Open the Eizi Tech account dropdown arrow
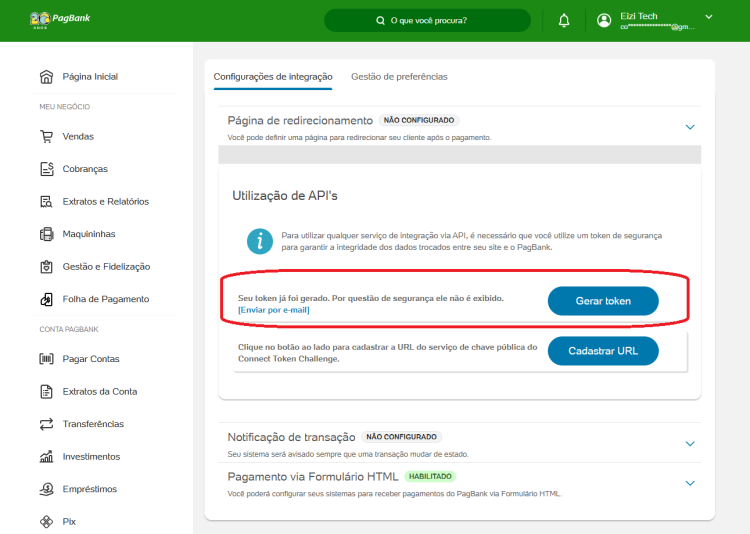Viewport: 750px width, 534px height. pos(709,17)
